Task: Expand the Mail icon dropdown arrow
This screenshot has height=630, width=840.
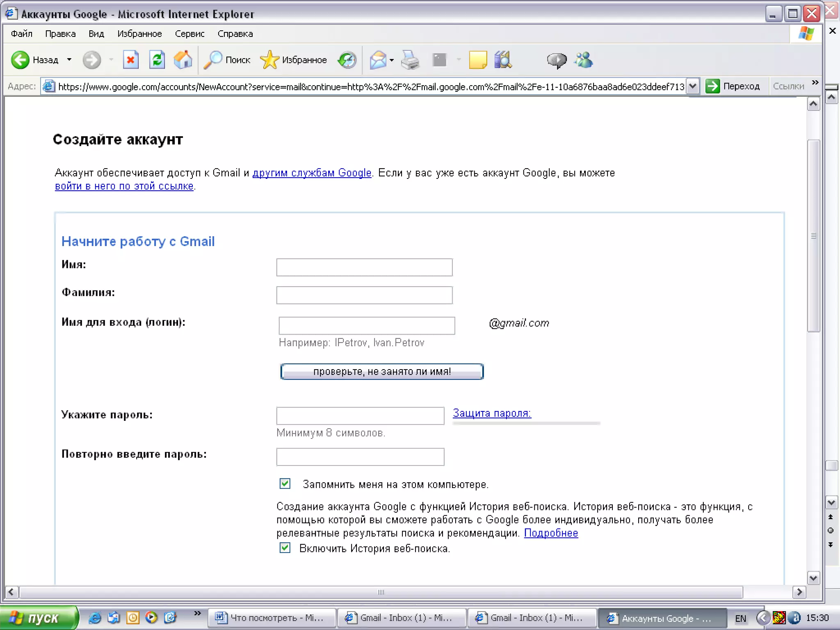Action: (x=392, y=60)
